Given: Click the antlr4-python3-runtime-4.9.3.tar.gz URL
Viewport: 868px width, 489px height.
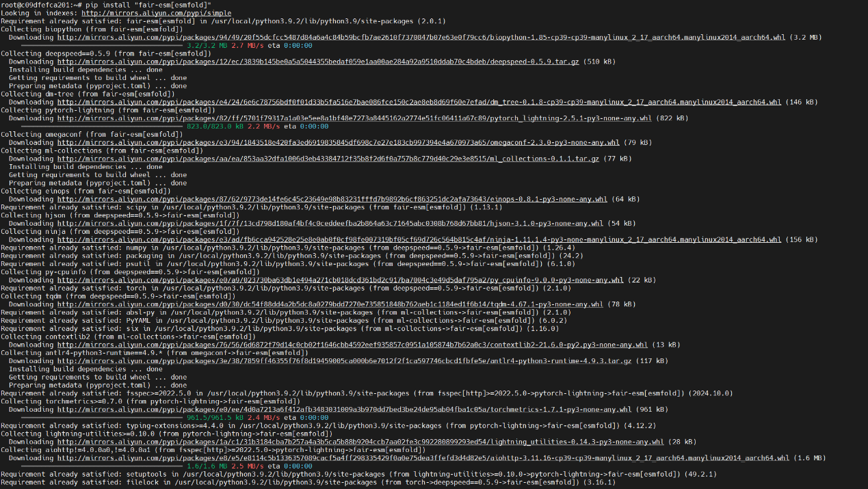Looking at the screenshot, I should [x=345, y=360].
